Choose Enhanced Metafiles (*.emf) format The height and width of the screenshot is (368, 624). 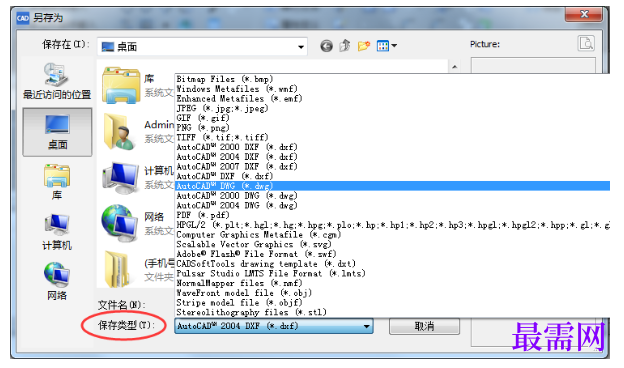tap(239, 98)
